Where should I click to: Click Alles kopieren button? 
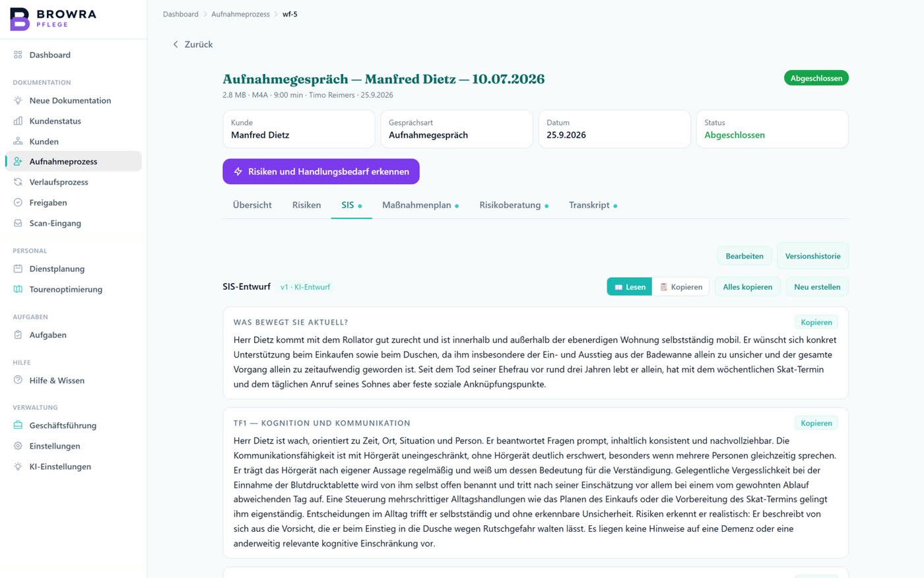click(x=747, y=287)
